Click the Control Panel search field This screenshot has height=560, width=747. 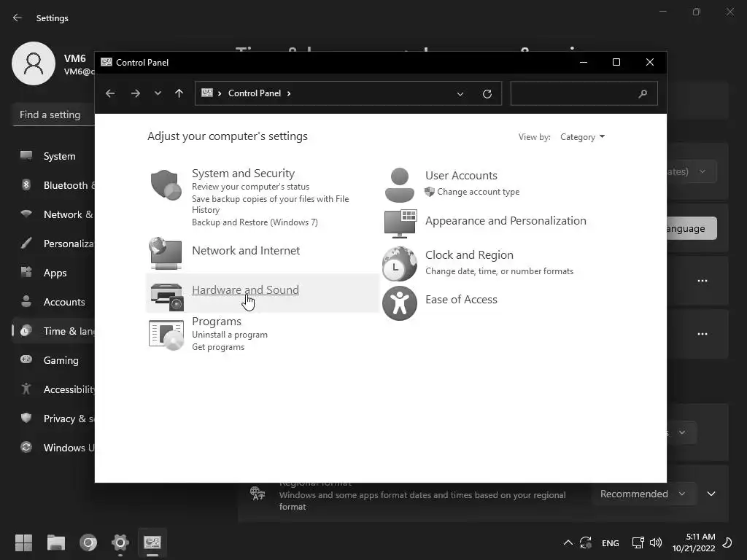point(584,93)
